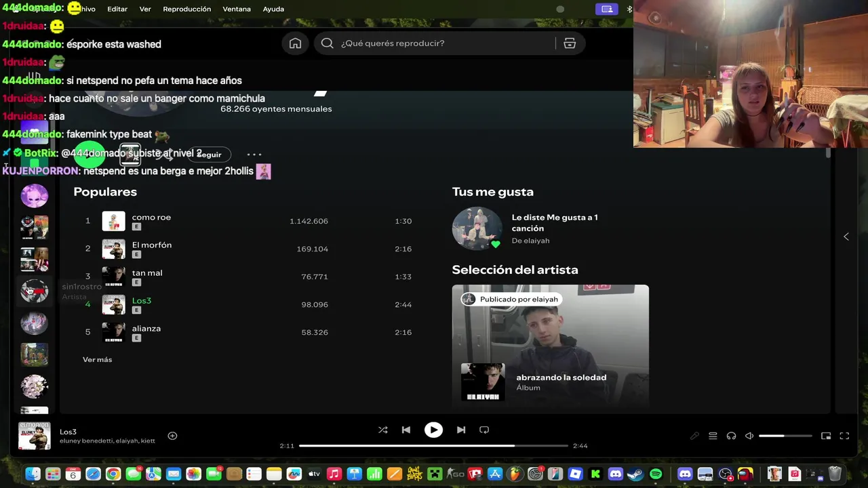Open Photos from the Dock

click(x=193, y=474)
